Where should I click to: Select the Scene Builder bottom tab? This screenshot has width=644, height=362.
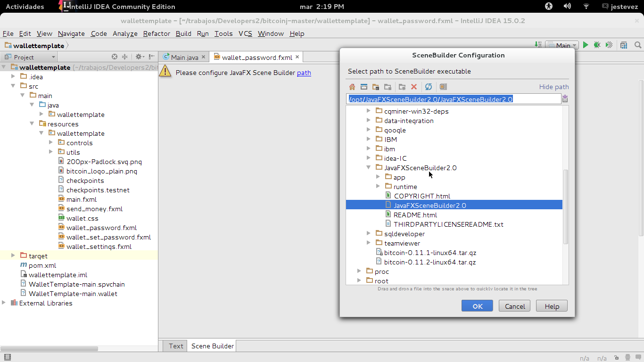[x=212, y=346]
